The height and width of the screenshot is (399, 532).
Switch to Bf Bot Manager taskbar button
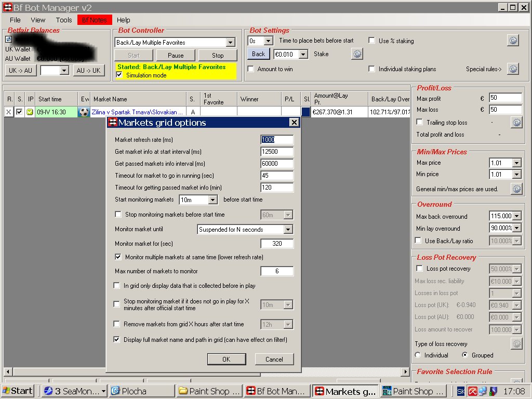277,391
